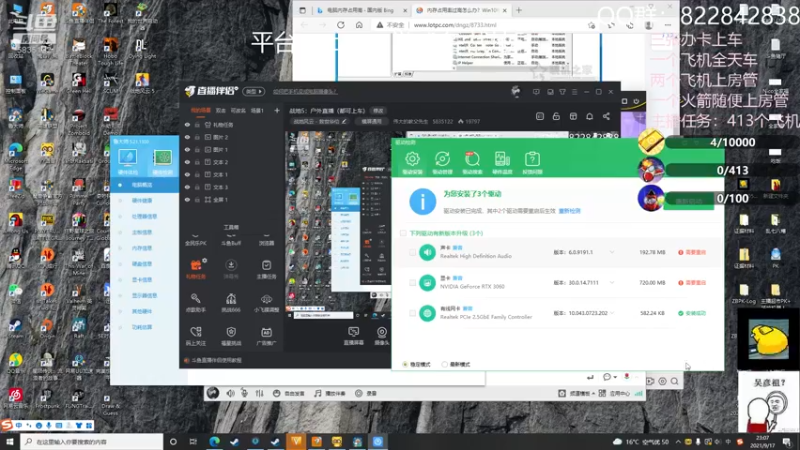Open the hardware temperature monitor icon
Viewport: 800px width, 450px height.
click(502, 159)
